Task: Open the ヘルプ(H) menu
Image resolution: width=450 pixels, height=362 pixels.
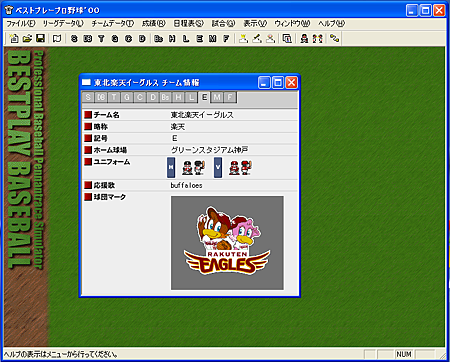Action: pyautogui.click(x=331, y=23)
